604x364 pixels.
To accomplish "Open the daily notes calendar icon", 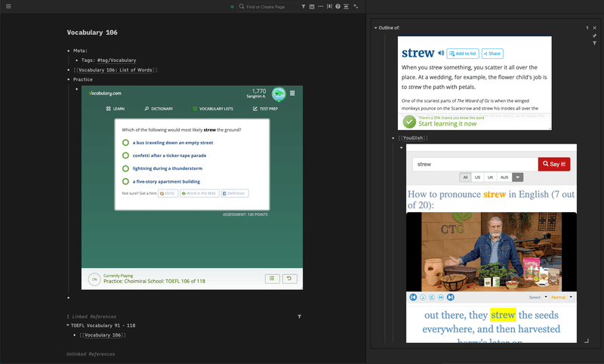I will (x=312, y=7).
